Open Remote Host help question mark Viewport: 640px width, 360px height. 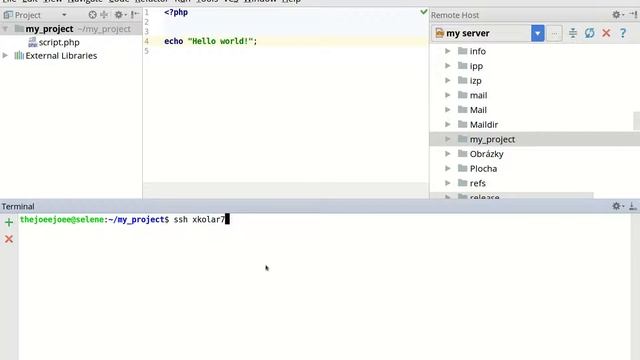click(623, 33)
